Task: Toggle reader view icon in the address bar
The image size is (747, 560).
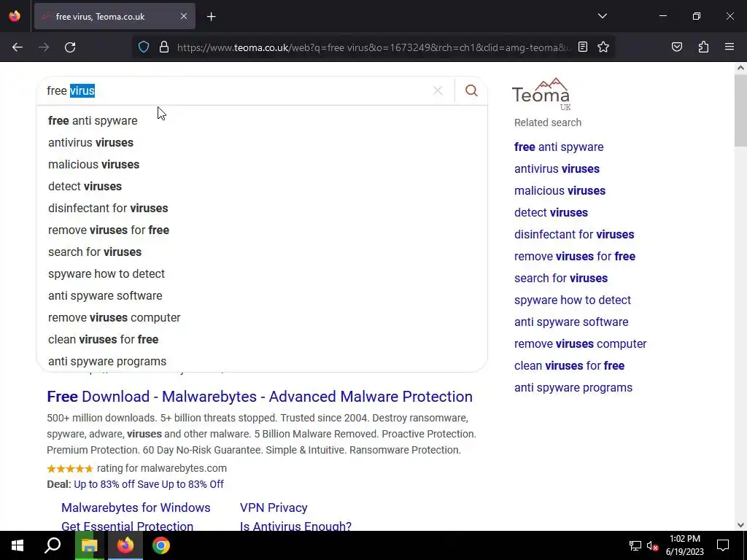Action: tap(583, 47)
